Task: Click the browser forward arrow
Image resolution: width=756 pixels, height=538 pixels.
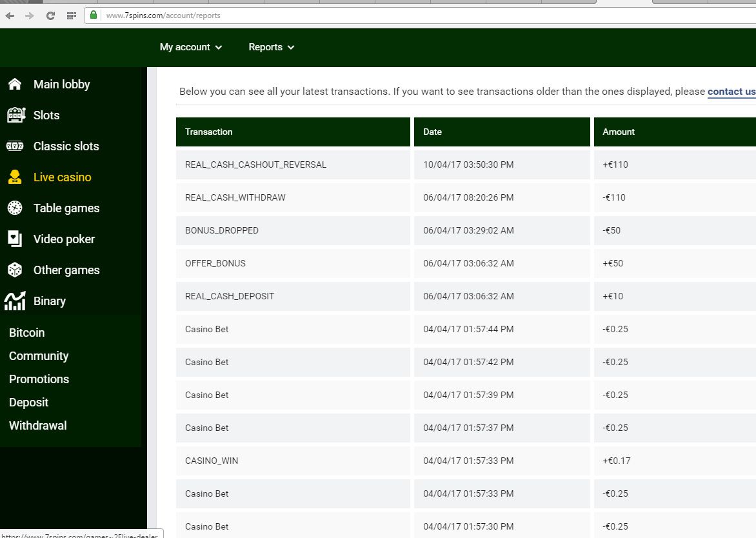Action: [x=30, y=15]
